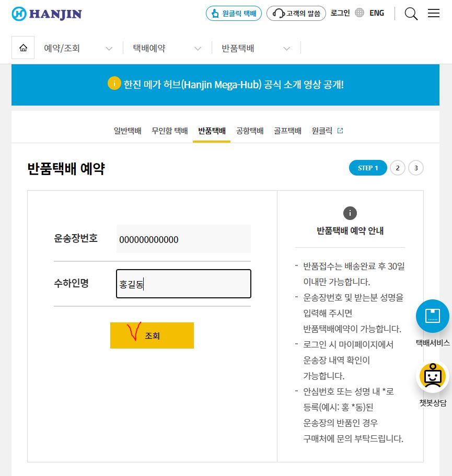Click the home icon in the navigation bar
The width and height of the screenshot is (452, 476).
click(23, 47)
